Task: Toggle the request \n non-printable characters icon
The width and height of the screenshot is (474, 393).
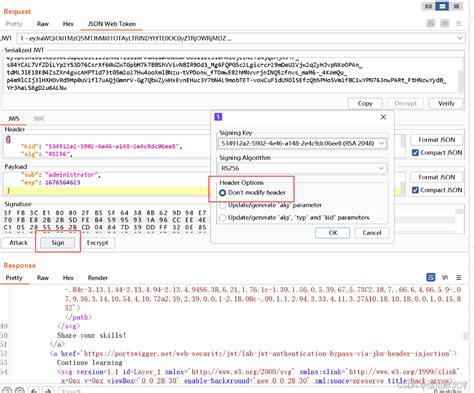Action: click(x=445, y=23)
